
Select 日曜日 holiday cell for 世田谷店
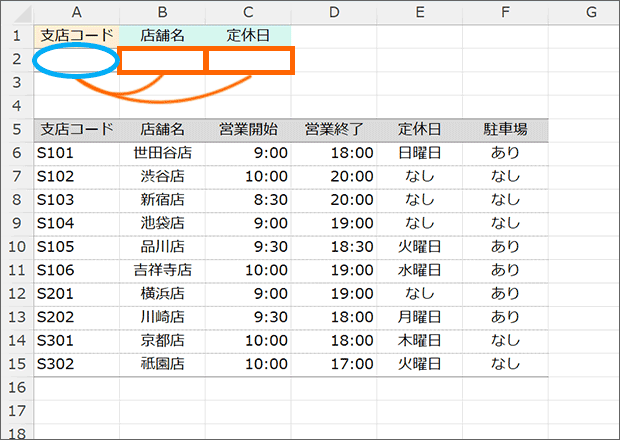(x=420, y=153)
